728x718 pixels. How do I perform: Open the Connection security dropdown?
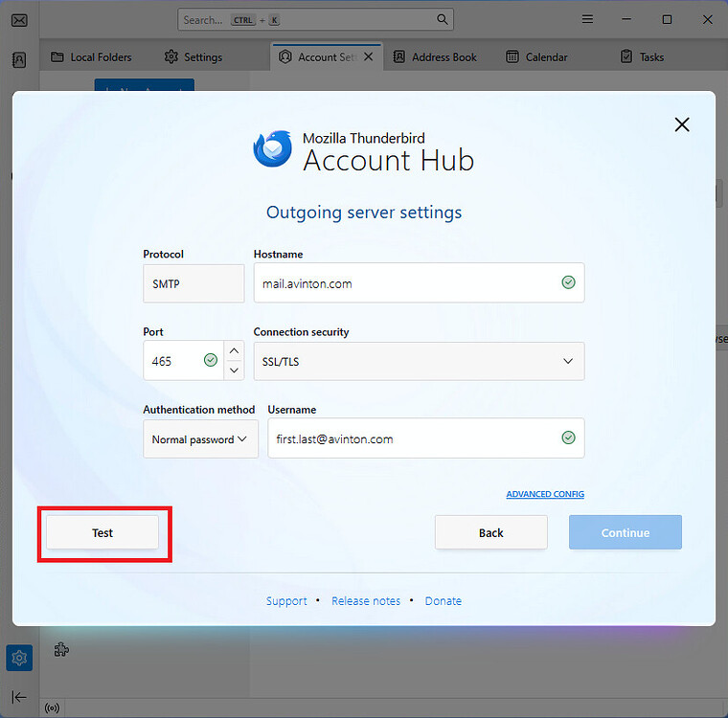[x=419, y=361]
